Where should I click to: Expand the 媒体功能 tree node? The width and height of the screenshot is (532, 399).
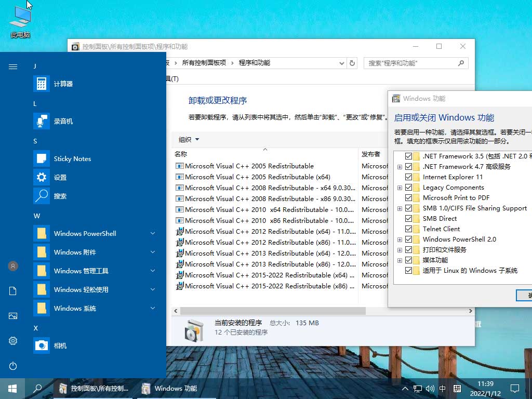point(400,260)
